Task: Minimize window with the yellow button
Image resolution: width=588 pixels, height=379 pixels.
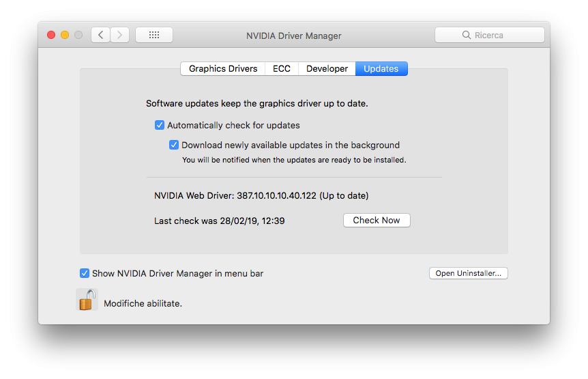Action: pyautogui.click(x=65, y=35)
